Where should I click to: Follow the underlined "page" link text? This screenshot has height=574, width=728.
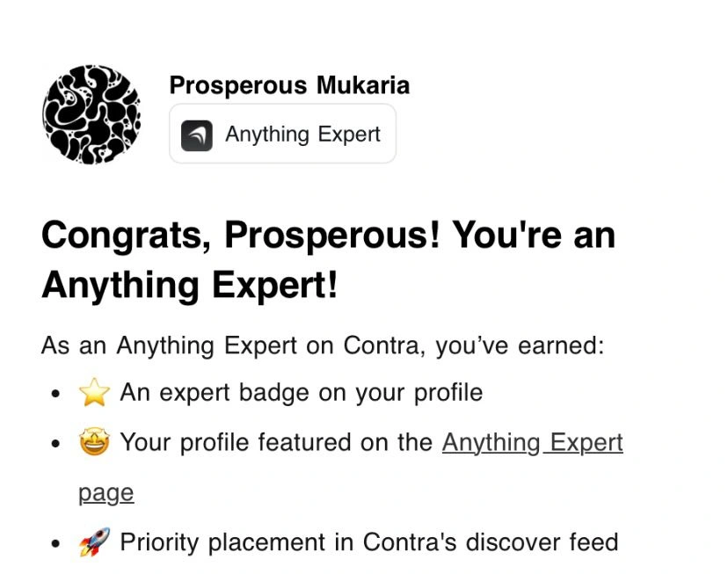[106, 492]
